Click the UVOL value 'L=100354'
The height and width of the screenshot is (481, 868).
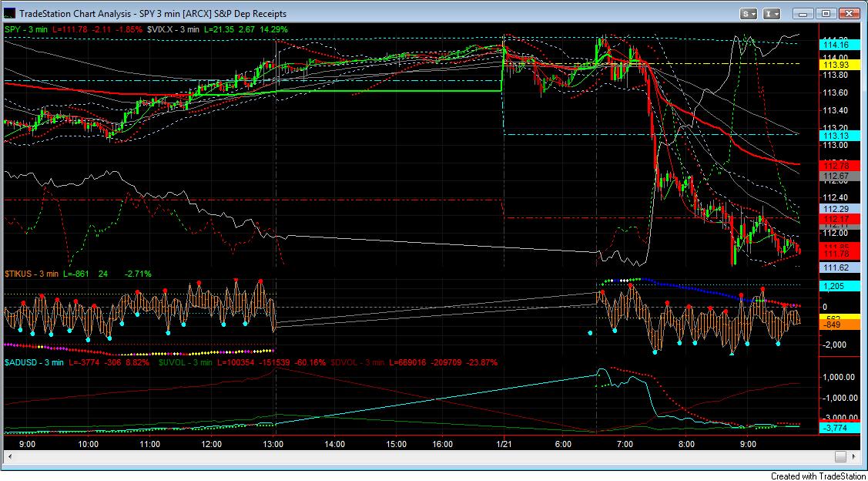pos(235,362)
